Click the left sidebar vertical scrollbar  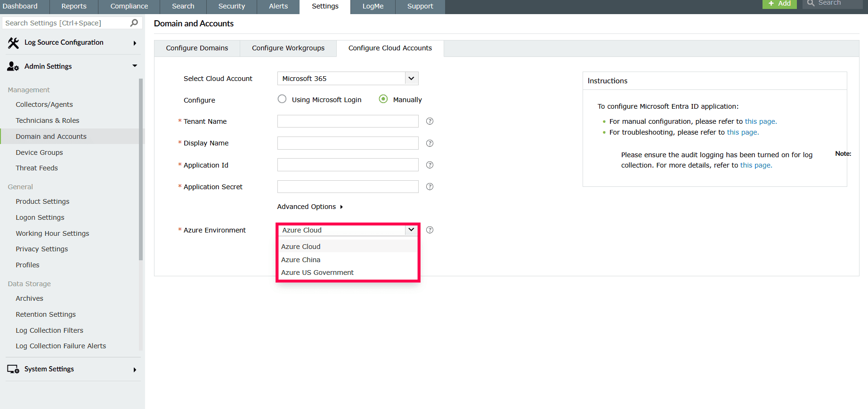(141, 169)
